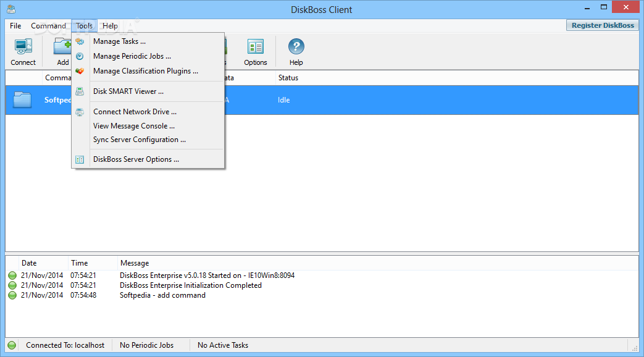Viewport: 644px width, 357px height.
Task: Click the Connect Network Drive icon
Action: coord(80,112)
